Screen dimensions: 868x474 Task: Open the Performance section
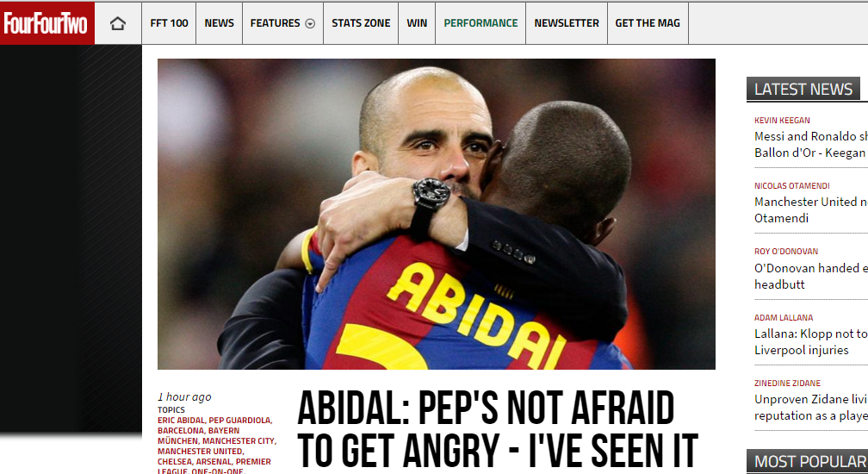point(480,23)
